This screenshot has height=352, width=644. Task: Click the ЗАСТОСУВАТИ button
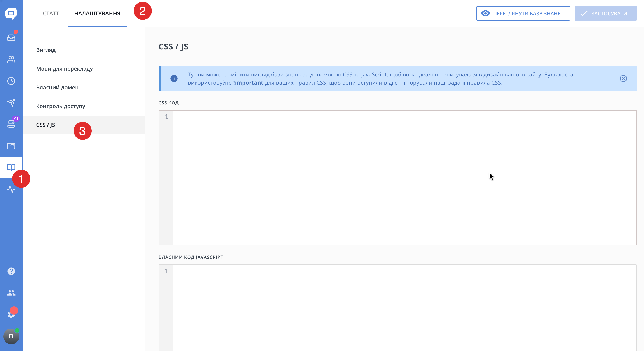point(605,14)
